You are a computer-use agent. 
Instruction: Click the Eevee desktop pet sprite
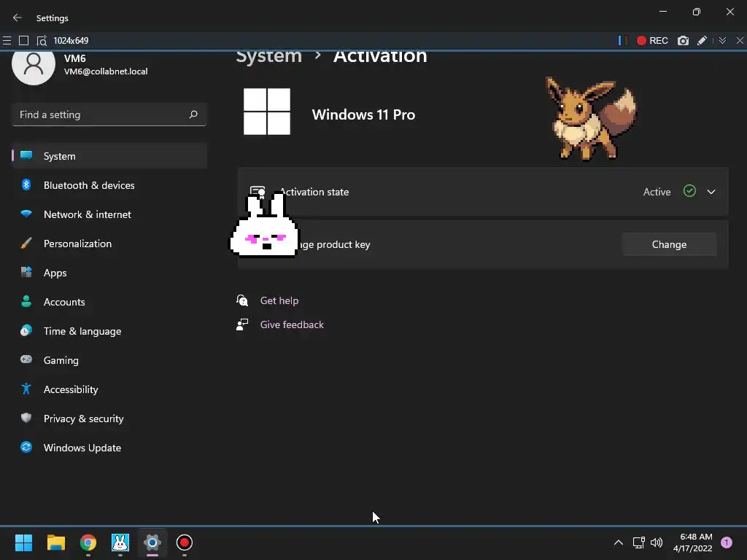[x=591, y=118]
